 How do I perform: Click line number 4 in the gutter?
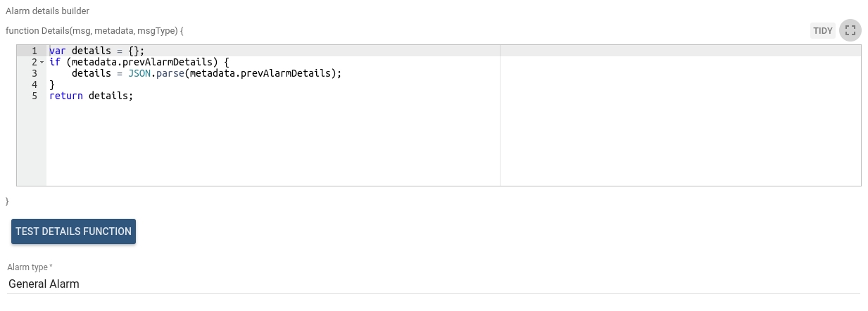coord(34,84)
